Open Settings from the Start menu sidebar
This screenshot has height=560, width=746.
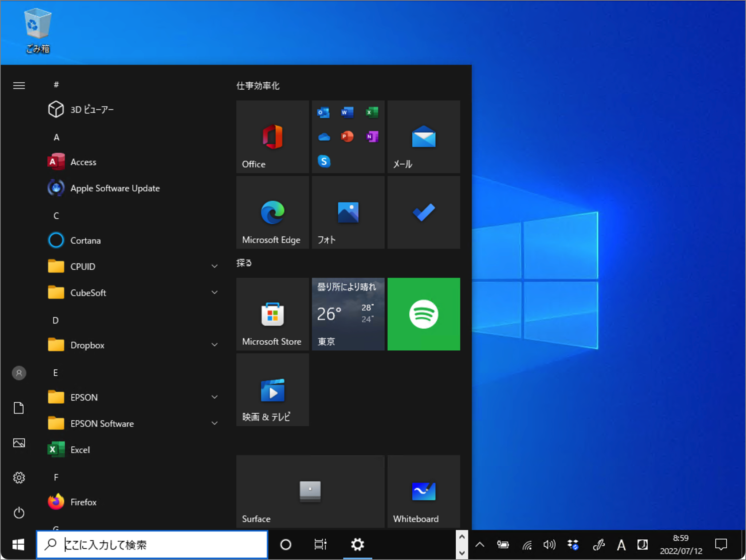pyautogui.click(x=19, y=478)
